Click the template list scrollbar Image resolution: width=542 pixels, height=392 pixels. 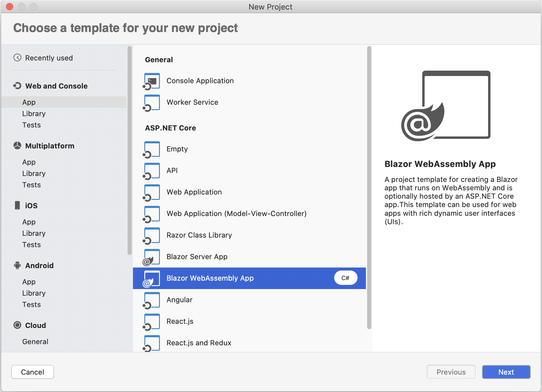[369, 188]
